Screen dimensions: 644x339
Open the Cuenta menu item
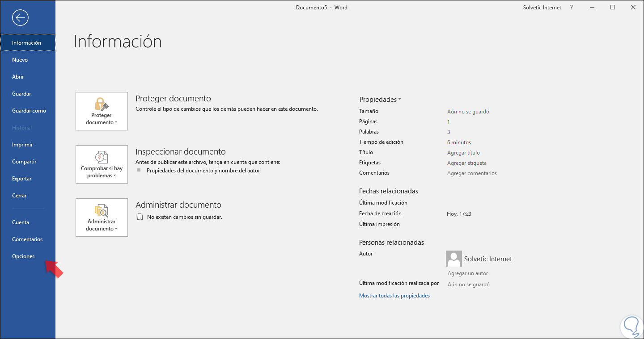click(x=28, y=222)
